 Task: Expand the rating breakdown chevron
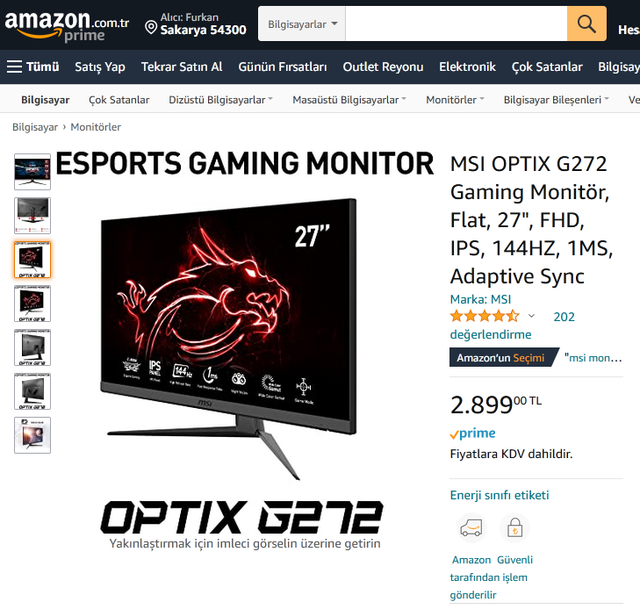coord(531,316)
